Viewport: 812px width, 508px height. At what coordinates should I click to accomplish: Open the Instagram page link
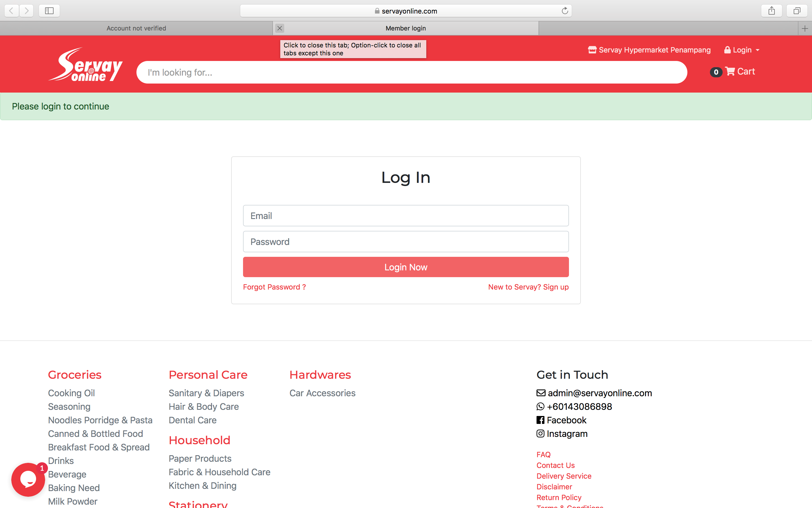pyautogui.click(x=562, y=434)
